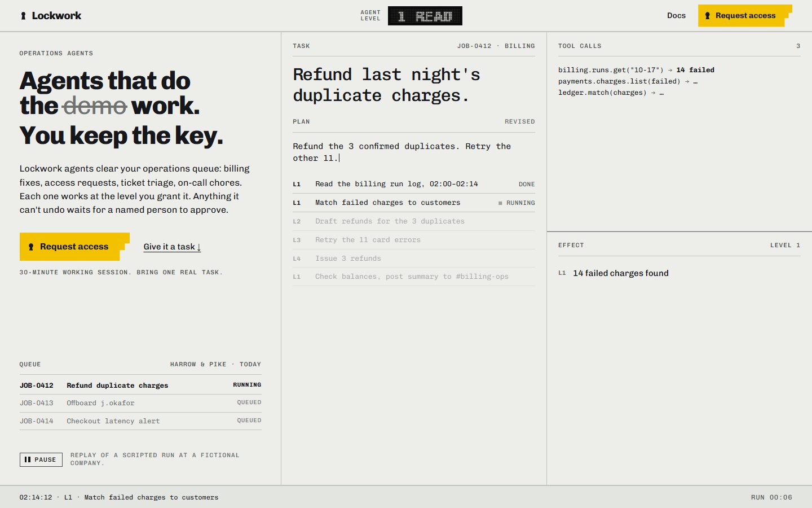This screenshot has height=508, width=812.
Task: Click the RUN 00:06 timer in status bar
Action: 771,497
